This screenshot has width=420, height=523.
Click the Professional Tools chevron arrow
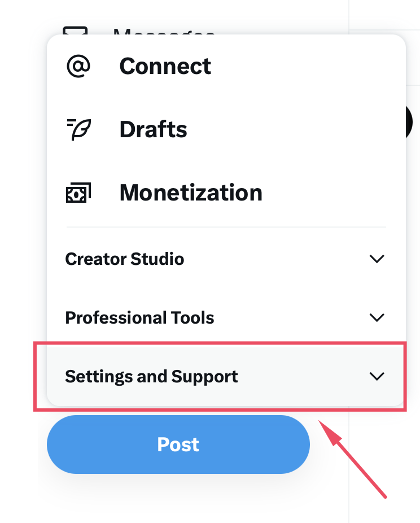pyautogui.click(x=377, y=317)
